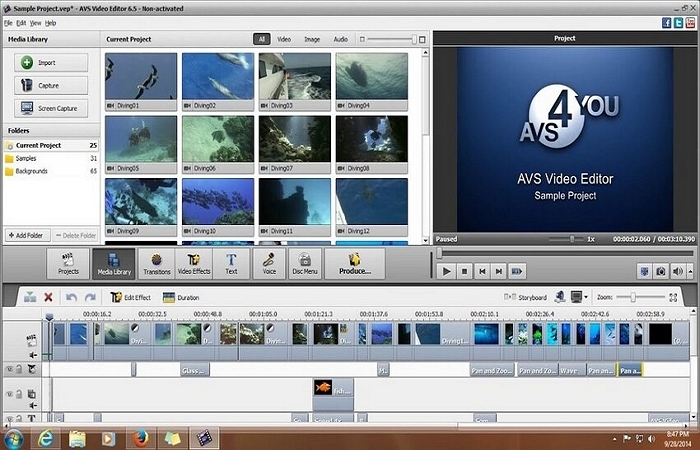
Task: Click the Duration button
Action: 181,297
